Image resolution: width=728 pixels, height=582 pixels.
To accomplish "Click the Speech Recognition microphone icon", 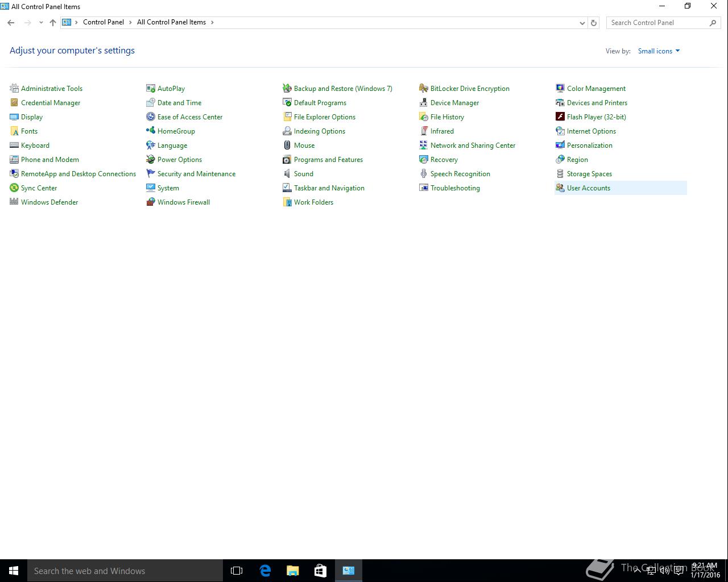I will pos(424,174).
